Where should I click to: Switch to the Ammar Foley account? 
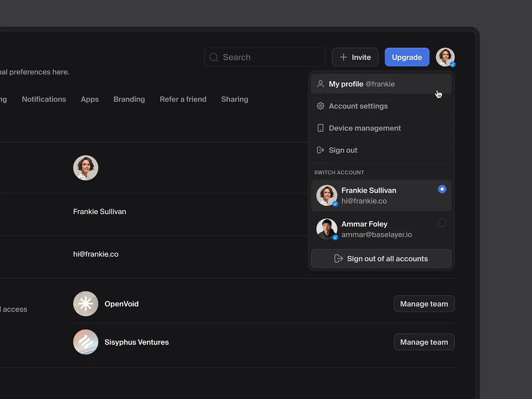click(381, 229)
